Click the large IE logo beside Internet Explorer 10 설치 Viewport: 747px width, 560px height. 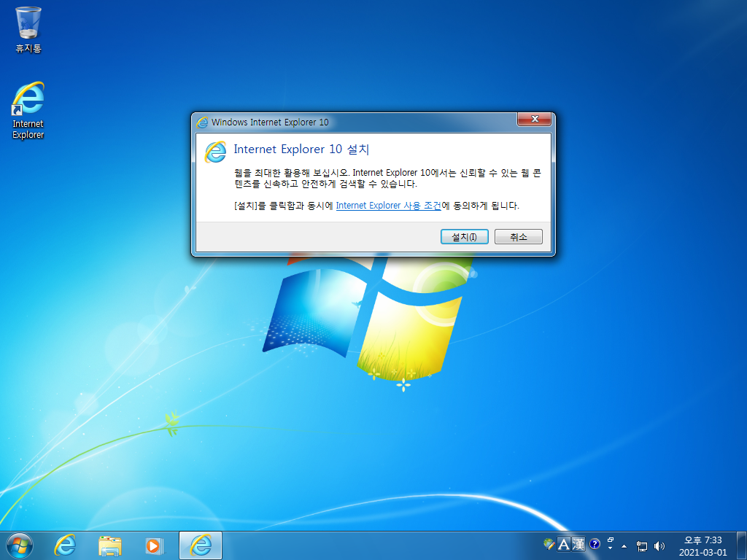pyautogui.click(x=215, y=152)
